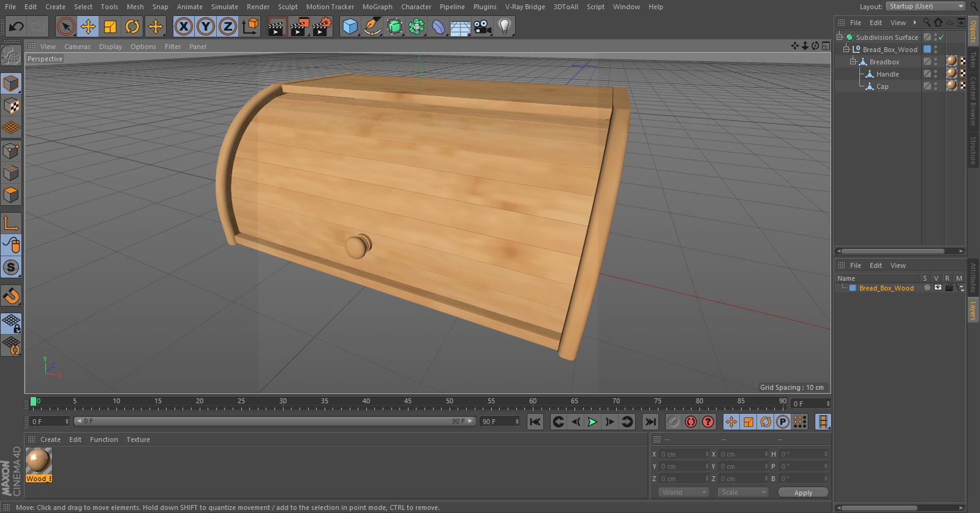Viewport: 980px width, 513px height.
Task: Toggle the Y axis lock
Action: pos(206,26)
